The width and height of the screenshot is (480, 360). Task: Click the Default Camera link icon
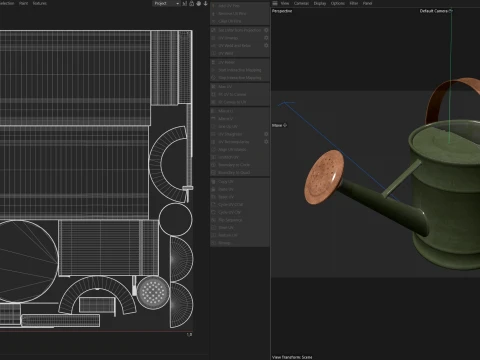point(451,11)
